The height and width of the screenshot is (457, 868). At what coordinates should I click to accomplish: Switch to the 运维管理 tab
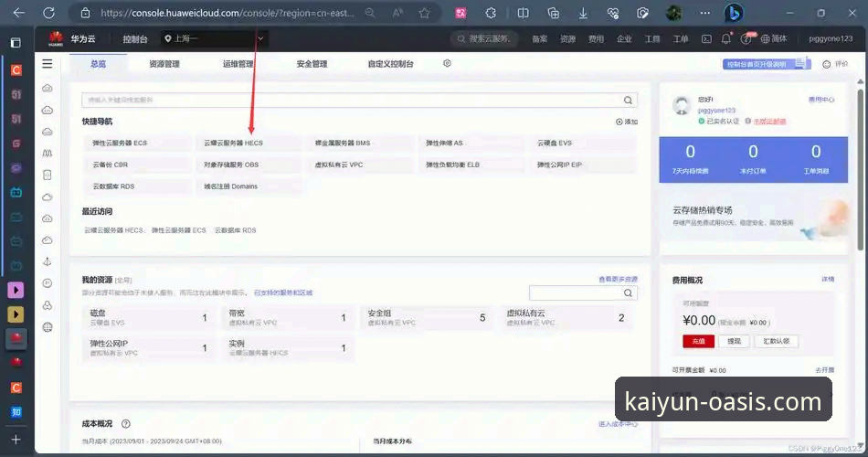(238, 64)
